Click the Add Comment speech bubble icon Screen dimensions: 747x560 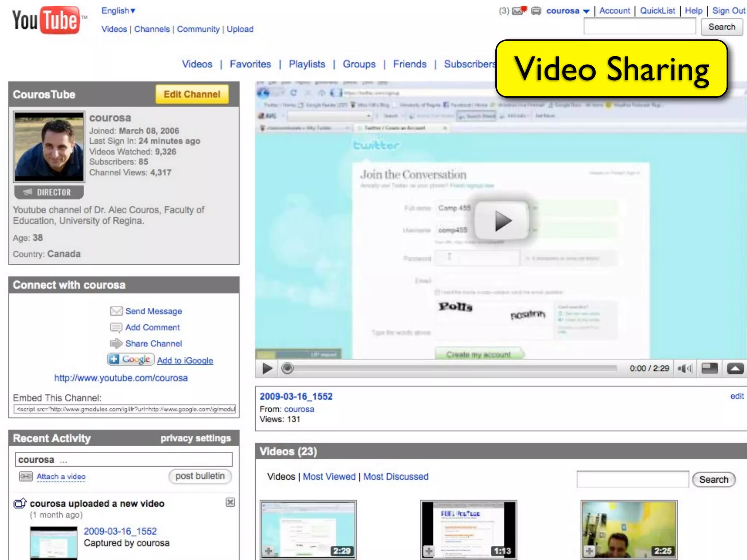click(116, 327)
